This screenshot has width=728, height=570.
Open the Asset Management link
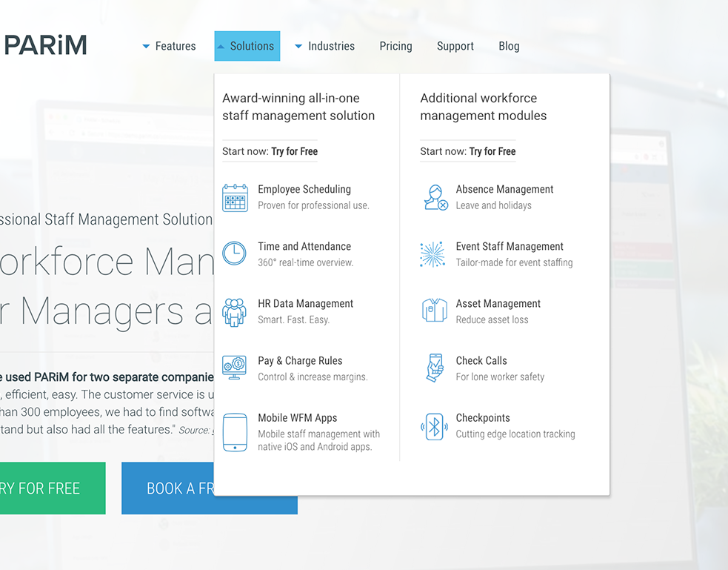[498, 303]
